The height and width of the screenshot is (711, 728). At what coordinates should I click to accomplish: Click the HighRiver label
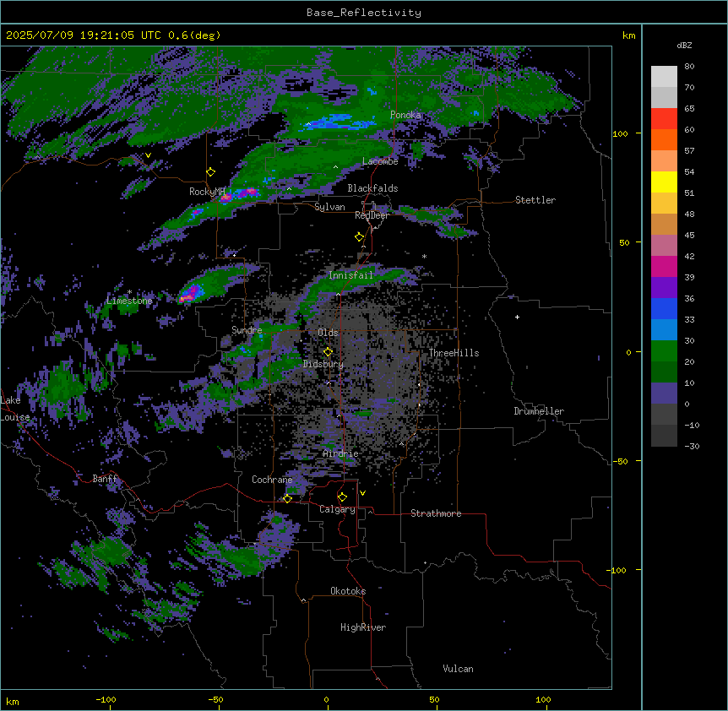(363, 627)
